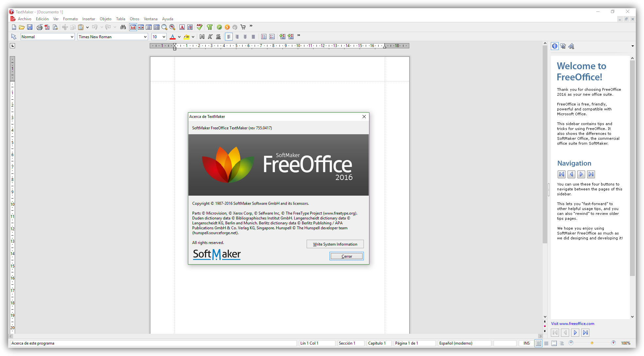Click the Cerrar button in dialog

coord(347,256)
